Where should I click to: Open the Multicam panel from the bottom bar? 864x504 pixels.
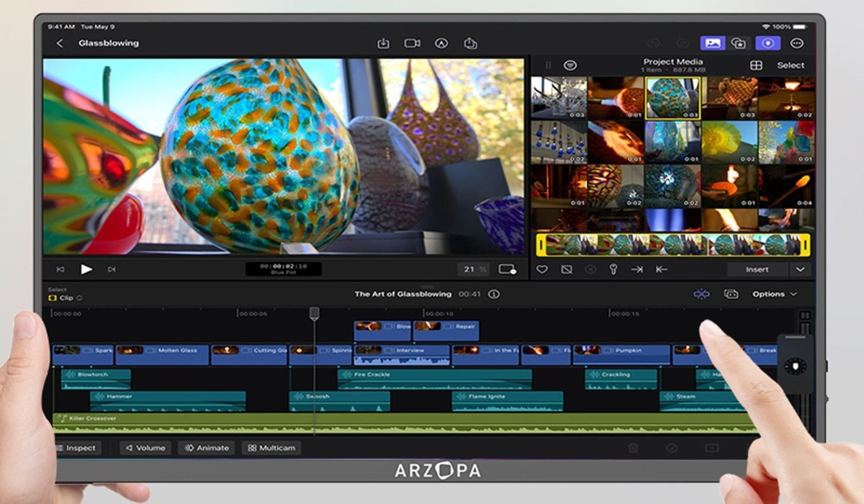point(271,447)
